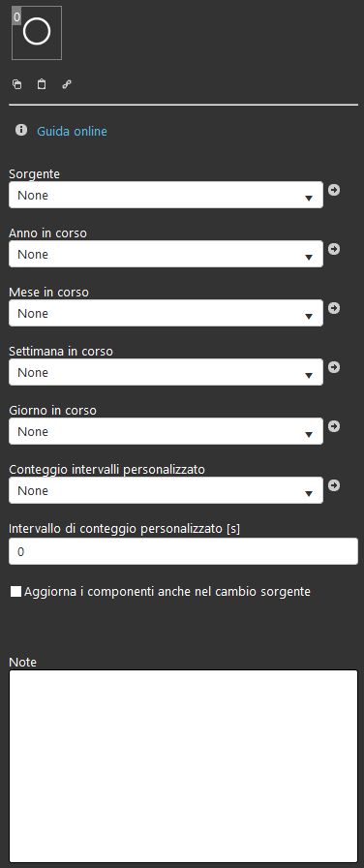Open the Mese in corso dropdown
Image resolution: width=364 pixels, height=868 pixels.
(166, 313)
